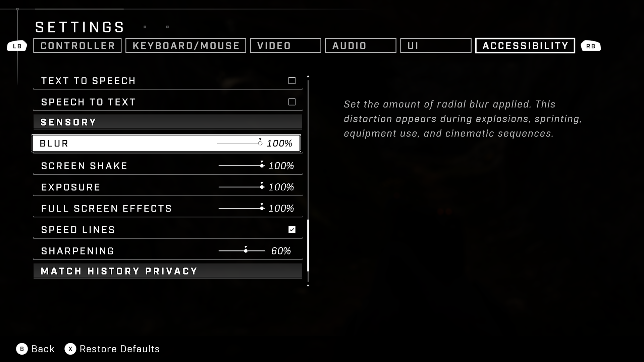Screen dimensions: 644x362
Task: Select the Keyboard/Mouse tab
Action: click(186, 46)
